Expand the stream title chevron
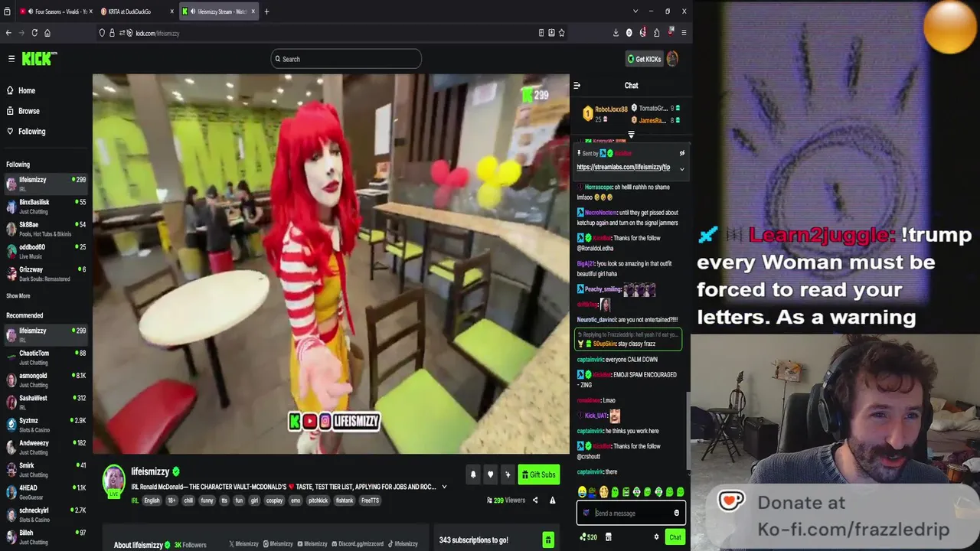 (x=444, y=487)
